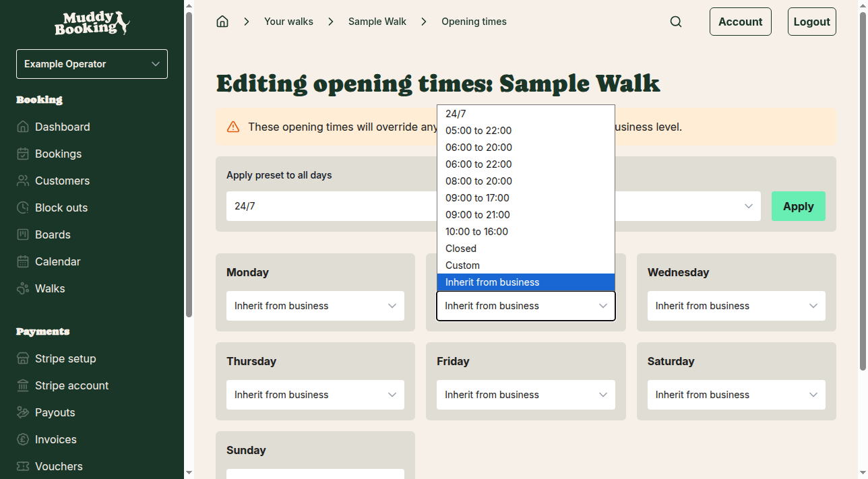Open the Calendar view
The width and height of the screenshot is (868, 479).
point(57,261)
